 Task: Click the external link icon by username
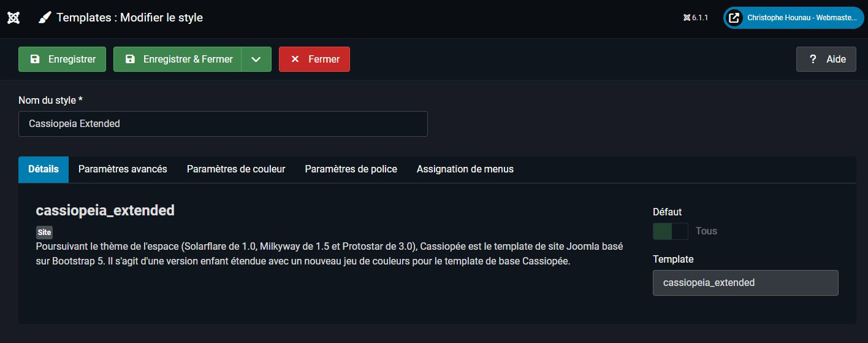click(734, 18)
